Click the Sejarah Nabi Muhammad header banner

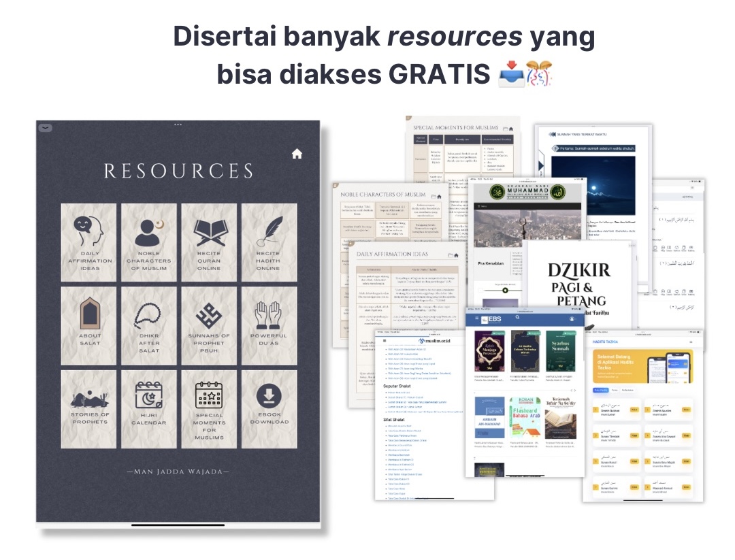click(x=527, y=192)
